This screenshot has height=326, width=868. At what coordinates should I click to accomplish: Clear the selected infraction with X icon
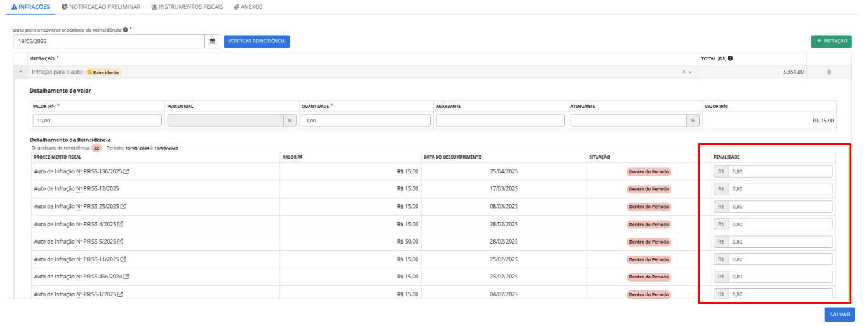(684, 72)
